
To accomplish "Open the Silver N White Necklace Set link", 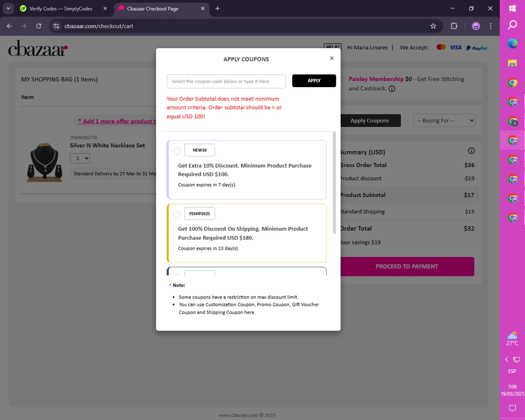I will tap(107, 145).
